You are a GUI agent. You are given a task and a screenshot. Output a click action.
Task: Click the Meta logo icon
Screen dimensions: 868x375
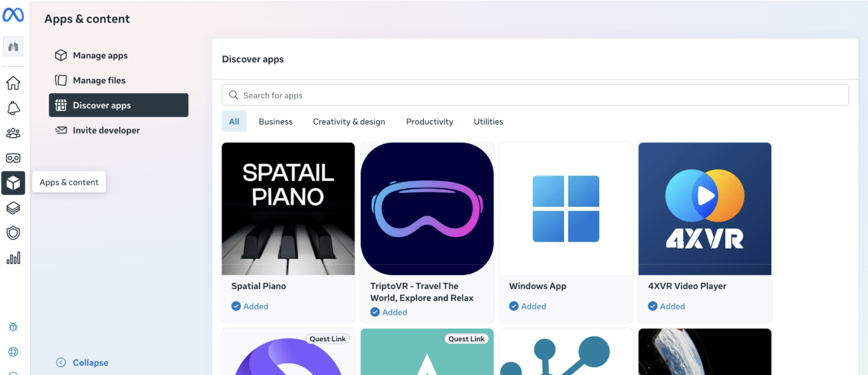tap(13, 15)
